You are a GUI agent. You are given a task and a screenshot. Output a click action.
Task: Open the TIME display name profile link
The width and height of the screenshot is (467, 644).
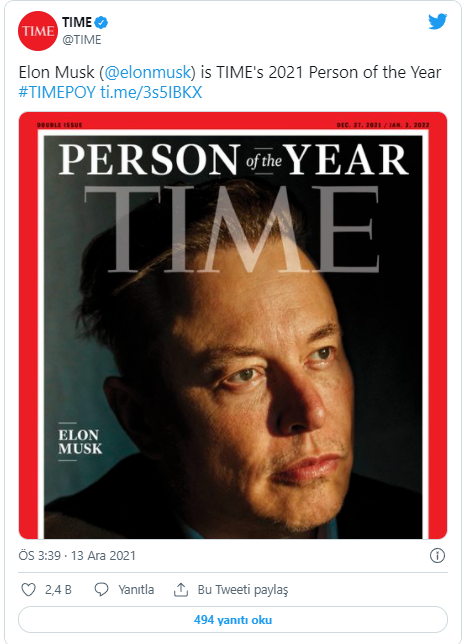pyautogui.click(x=77, y=22)
